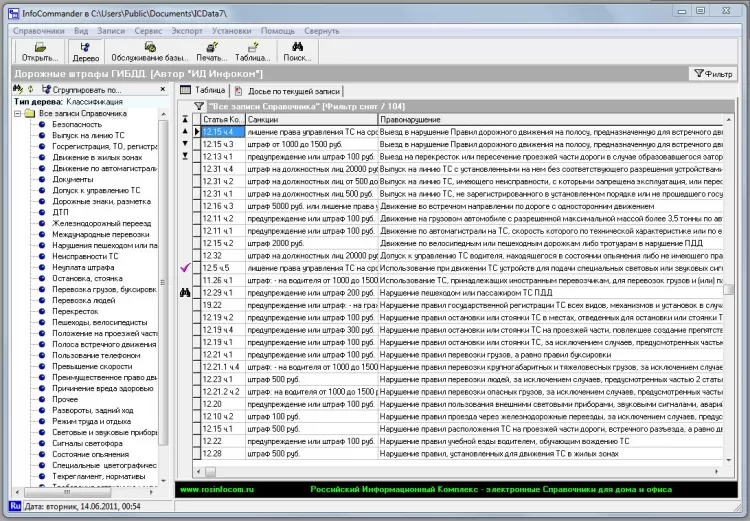This screenshot has height=521, width=750.
Task: Open the Сервис menu
Action: (x=148, y=31)
